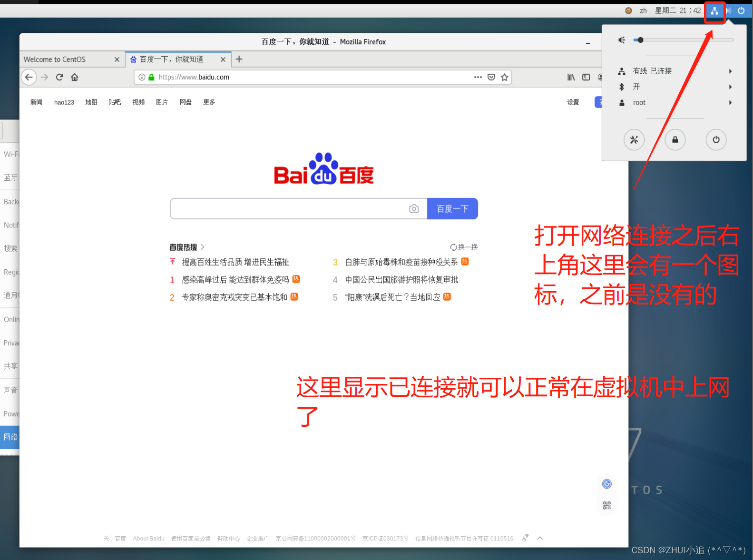Open site information icon in URL bar

coord(142,77)
